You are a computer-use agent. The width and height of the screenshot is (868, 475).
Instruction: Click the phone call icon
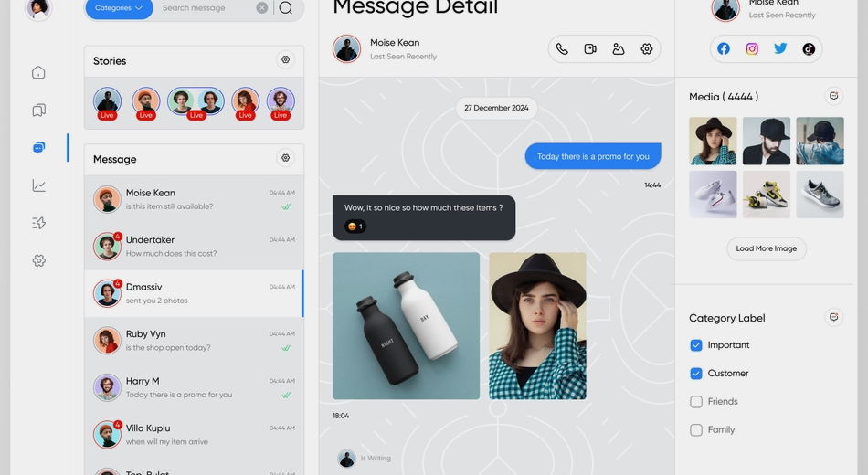562,49
